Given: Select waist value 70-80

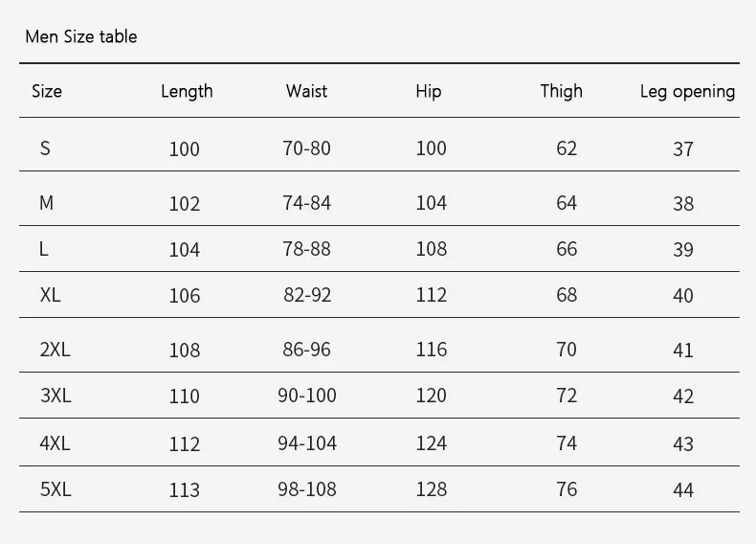Looking at the screenshot, I should 306,148.
